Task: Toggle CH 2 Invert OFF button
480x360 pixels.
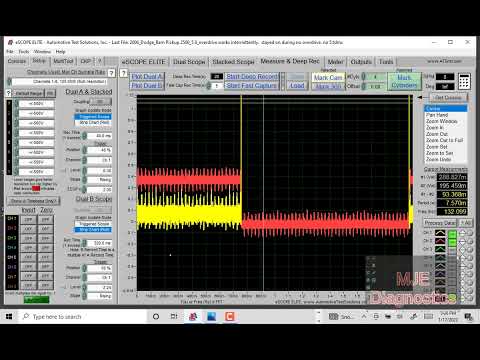Action: click(28, 229)
